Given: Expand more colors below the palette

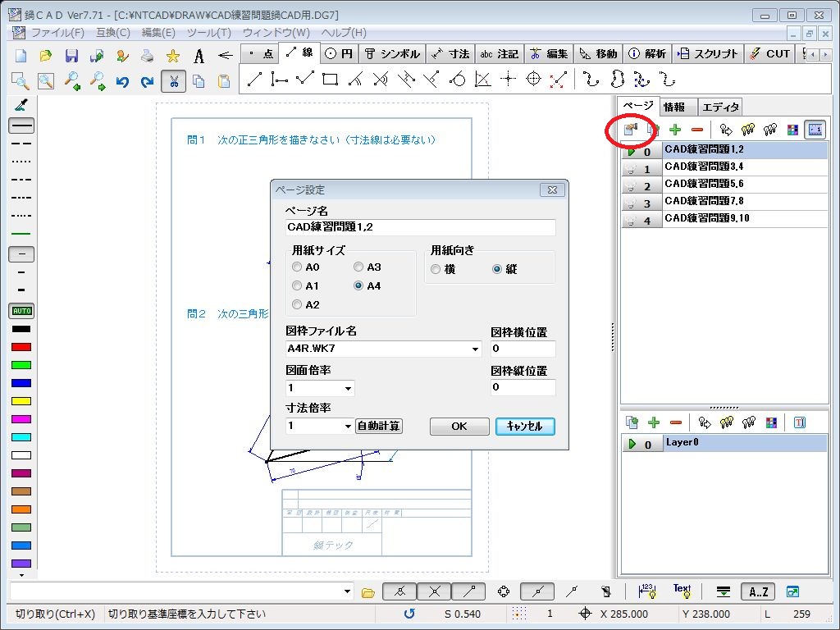Looking at the screenshot, I should 21,575.
